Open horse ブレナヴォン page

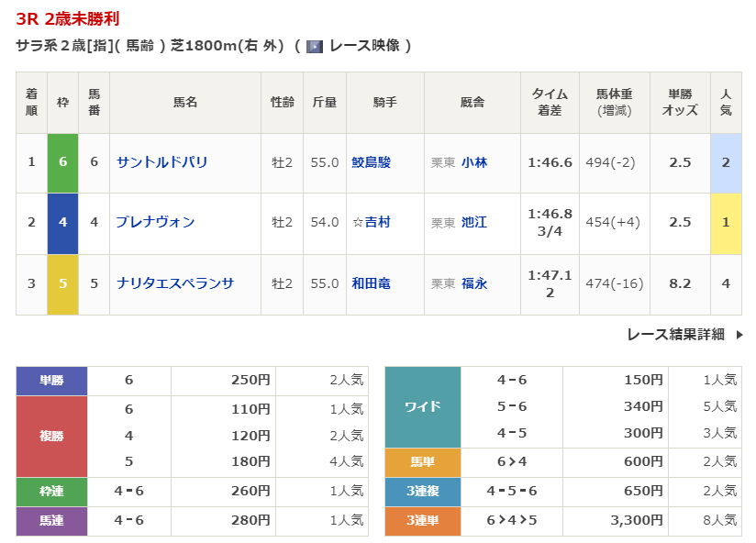155,223
